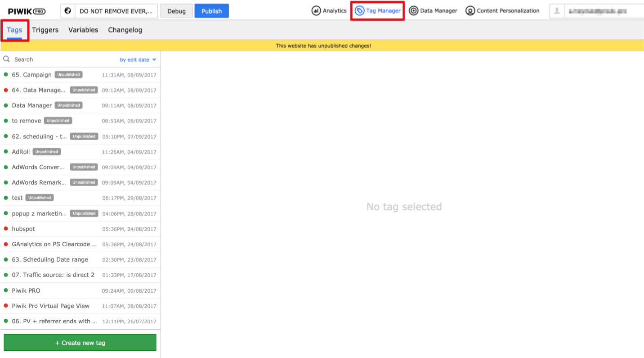Open the Changelog tab
Viewport: 644px width, 358px height.
click(125, 30)
